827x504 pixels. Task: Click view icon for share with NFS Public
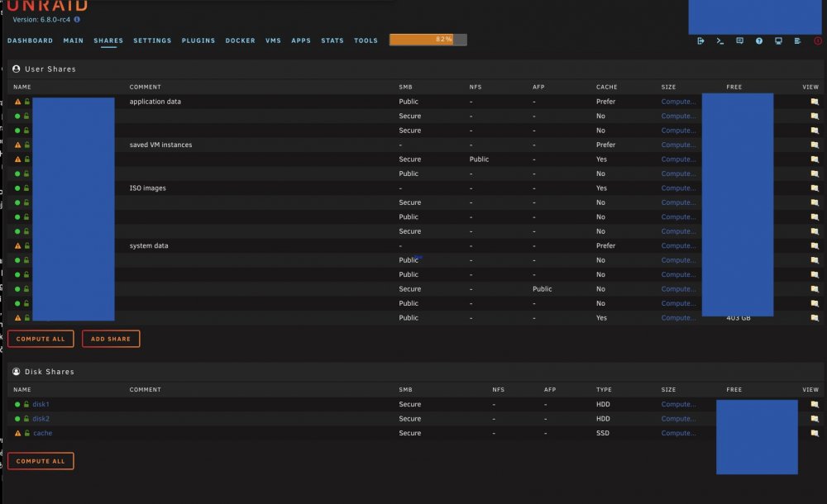pos(815,159)
